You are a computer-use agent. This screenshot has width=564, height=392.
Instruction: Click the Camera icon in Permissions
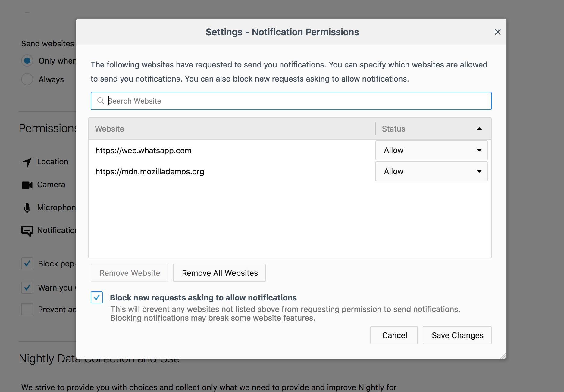click(x=27, y=185)
